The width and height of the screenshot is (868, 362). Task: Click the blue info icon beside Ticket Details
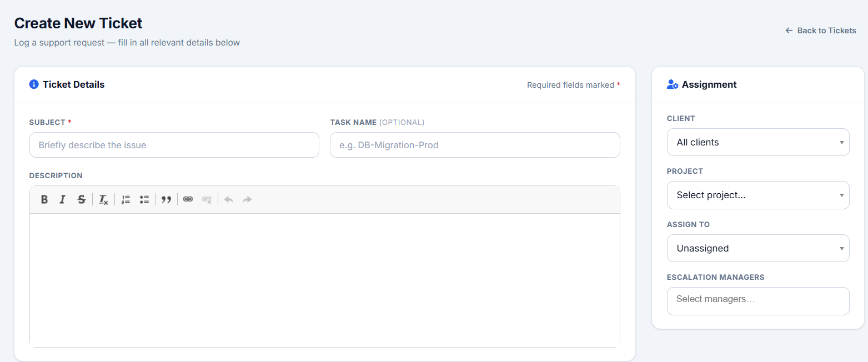(34, 84)
